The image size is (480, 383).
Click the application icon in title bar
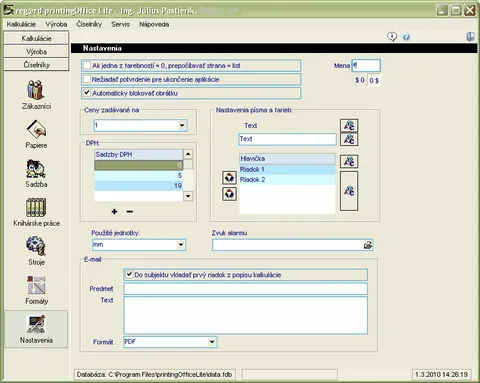(x=8, y=10)
